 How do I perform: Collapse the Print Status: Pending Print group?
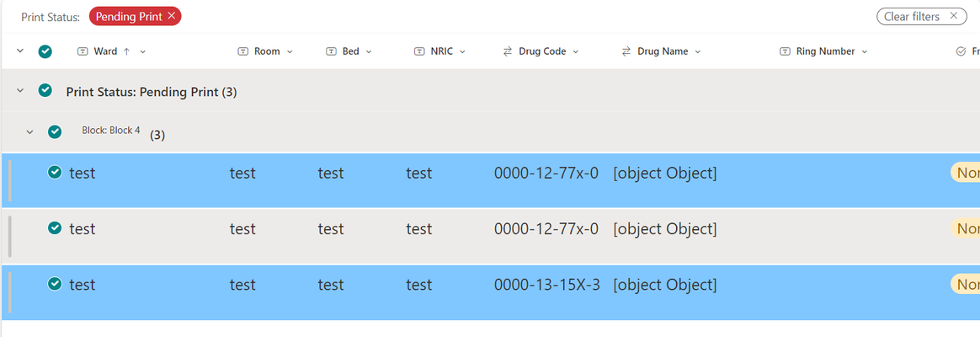(x=20, y=91)
